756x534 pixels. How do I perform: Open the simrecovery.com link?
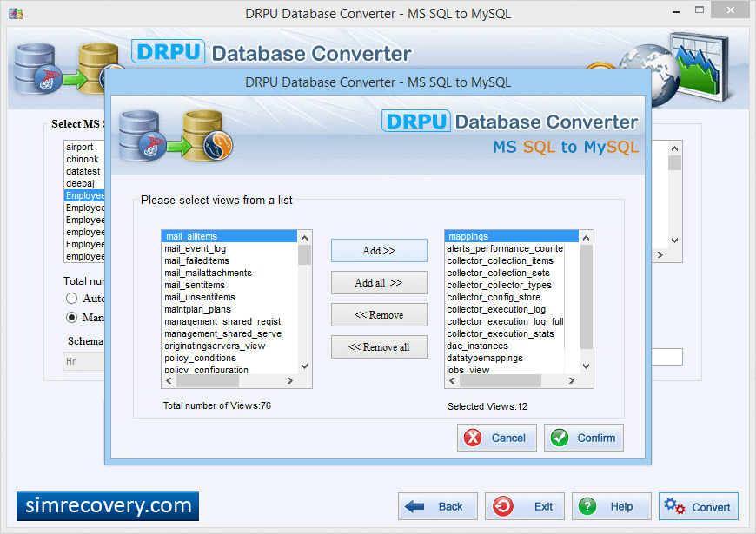pyautogui.click(x=108, y=506)
